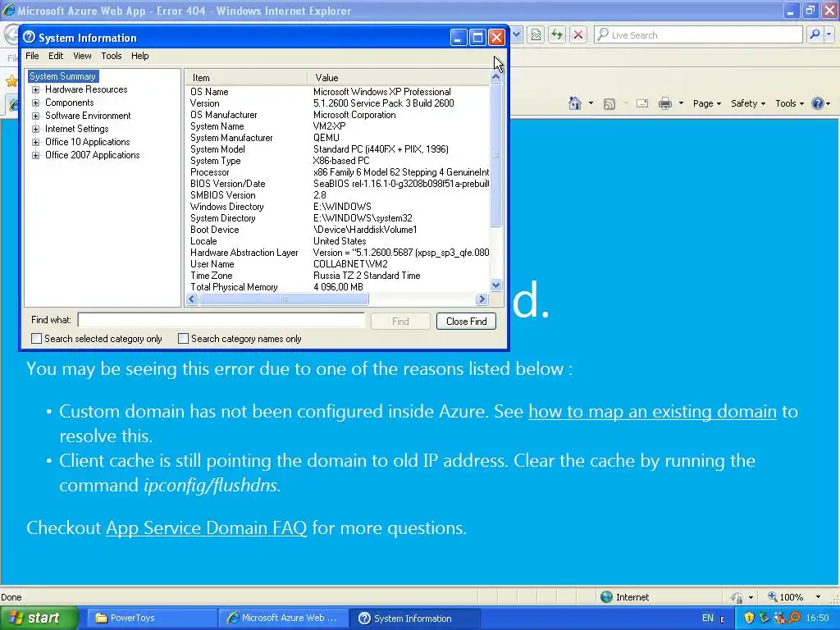Image resolution: width=840 pixels, height=630 pixels.
Task: Click the horizontal scrollbar right arrow in System Information
Action: pyautogui.click(x=482, y=299)
